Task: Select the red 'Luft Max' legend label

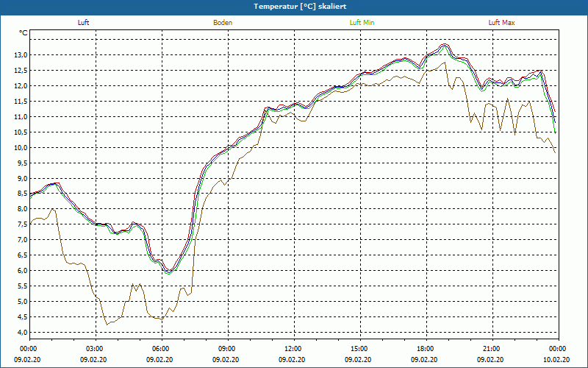Action: [501, 23]
